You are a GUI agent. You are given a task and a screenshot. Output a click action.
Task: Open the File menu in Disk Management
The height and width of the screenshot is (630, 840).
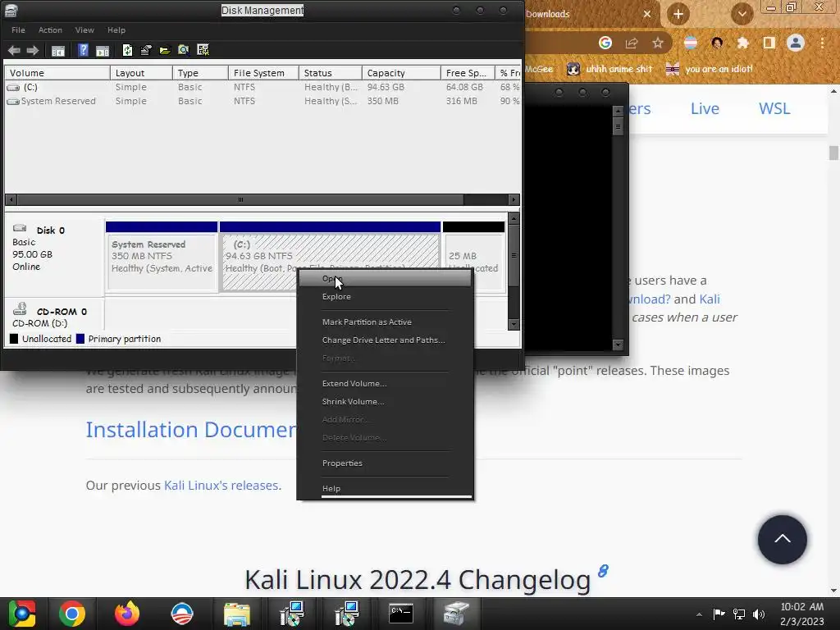18,30
